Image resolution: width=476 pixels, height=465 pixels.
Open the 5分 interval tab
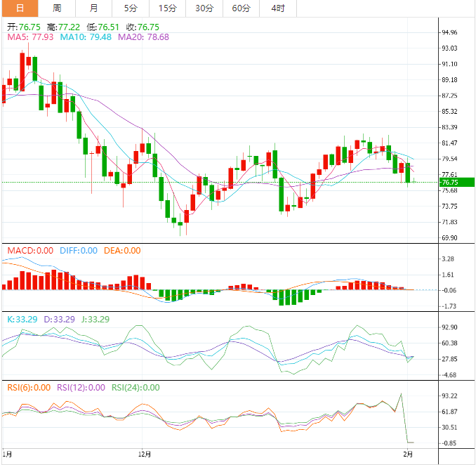[x=131, y=8]
